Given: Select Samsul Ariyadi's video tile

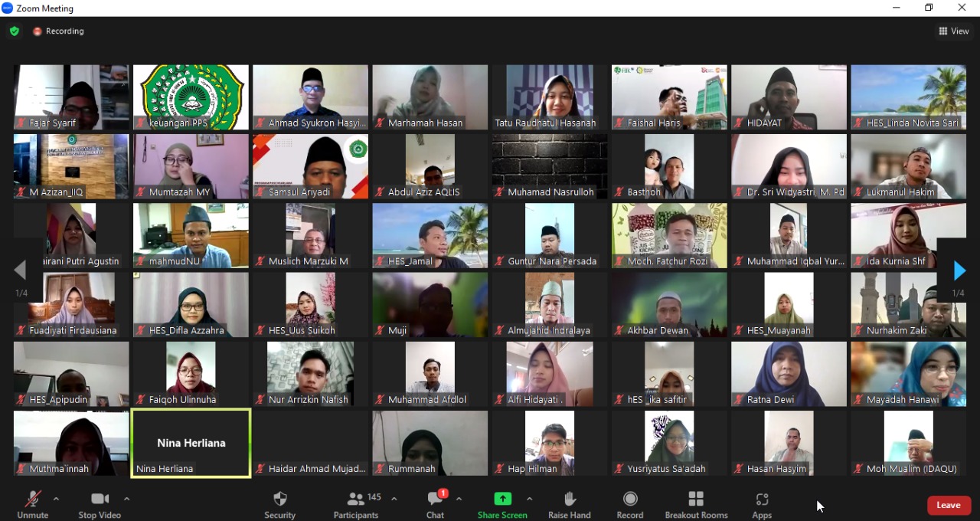Looking at the screenshot, I should click(311, 166).
